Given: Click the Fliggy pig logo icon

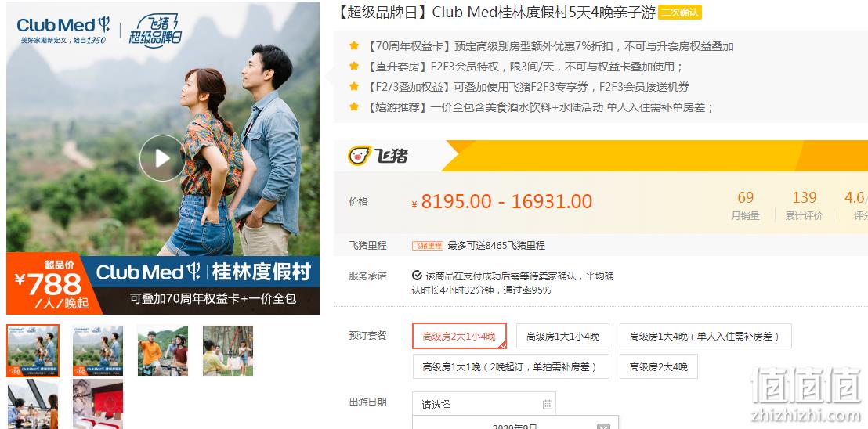Looking at the screenshot, I should 360,156.
